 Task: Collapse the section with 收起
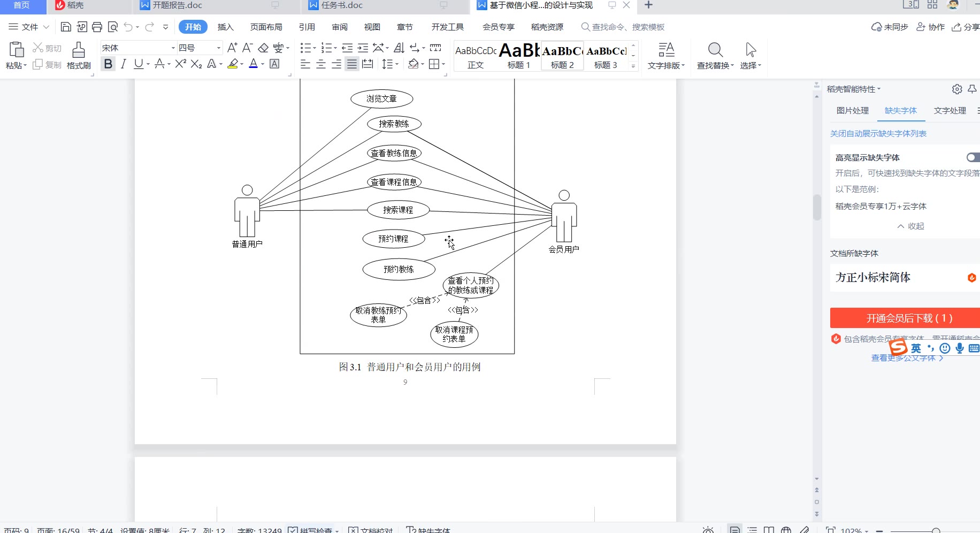[x=910, y=226]
